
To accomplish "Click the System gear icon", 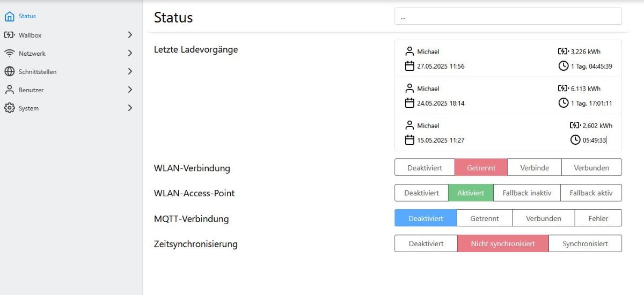I will pos(9,108).
